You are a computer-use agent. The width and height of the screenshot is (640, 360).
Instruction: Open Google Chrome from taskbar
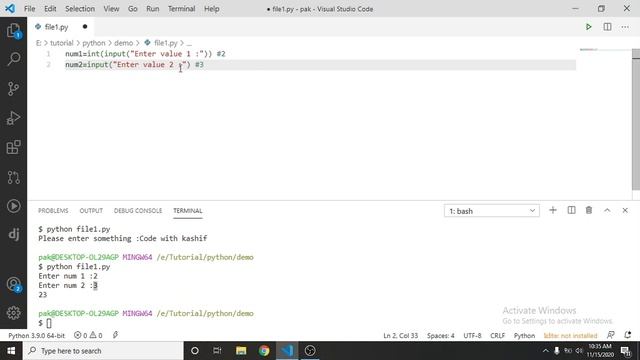(264, 351)
